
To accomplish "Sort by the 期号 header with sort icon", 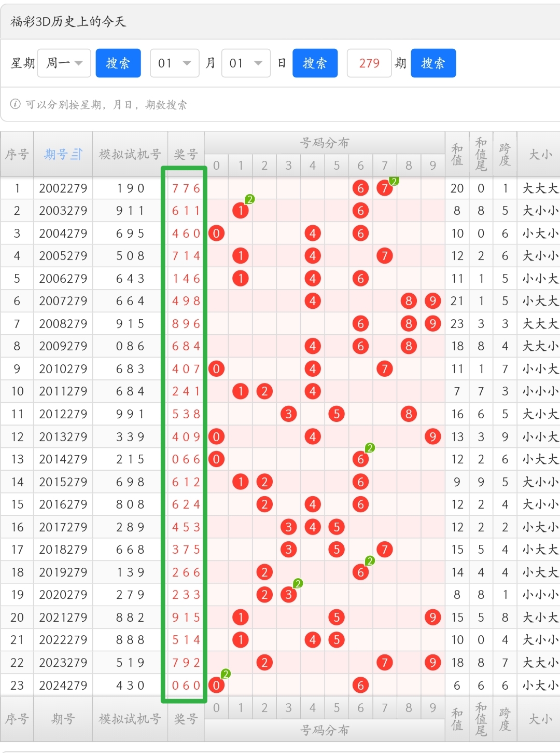I will tap(63, 154).
